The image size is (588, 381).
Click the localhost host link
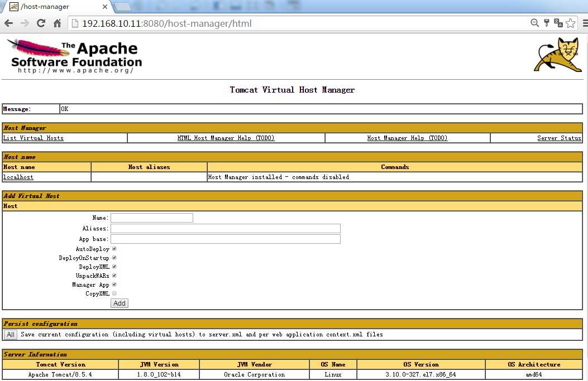coord(18,177)
